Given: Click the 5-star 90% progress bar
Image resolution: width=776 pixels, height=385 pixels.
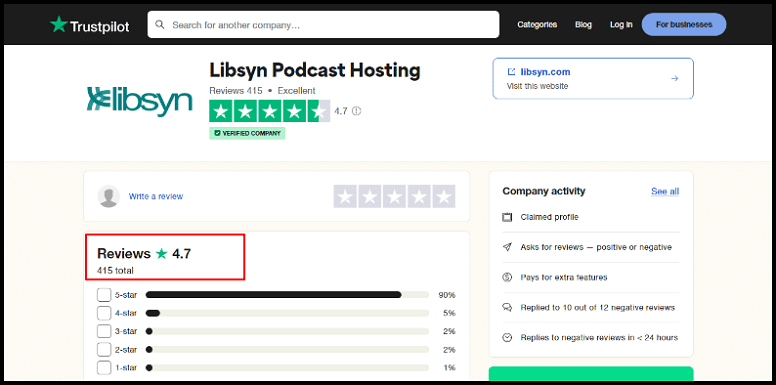Looking at the screenshot, I should point(287,295).
